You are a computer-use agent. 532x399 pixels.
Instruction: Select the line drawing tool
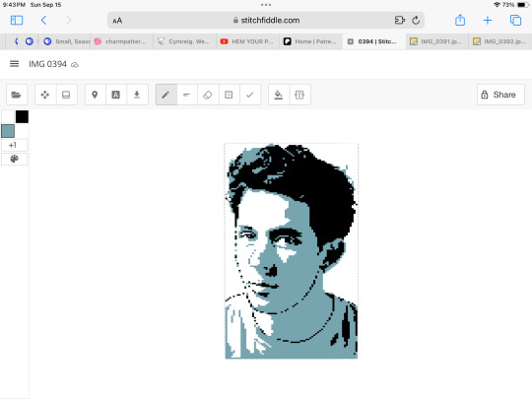coord(186,95)
